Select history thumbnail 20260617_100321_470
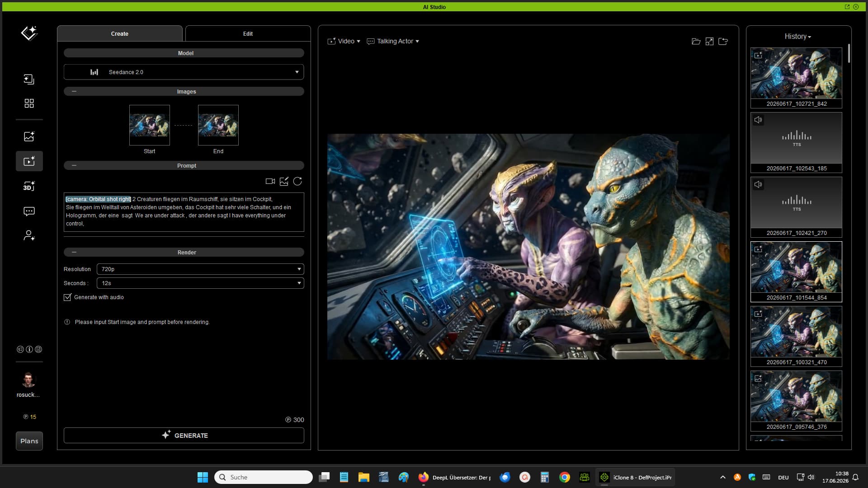Image resolution: width=868 pixels, height=488 pixels. [796, 336]
